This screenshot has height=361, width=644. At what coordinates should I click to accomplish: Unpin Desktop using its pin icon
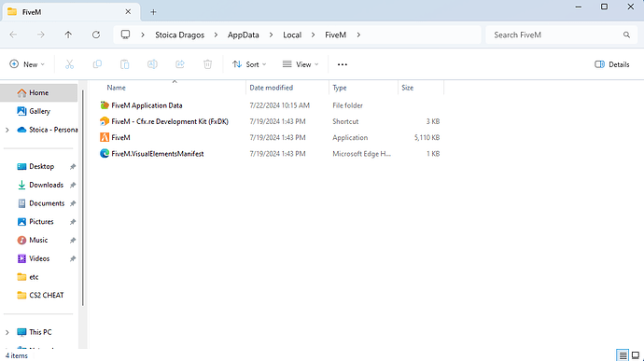[x=73, y=167]
